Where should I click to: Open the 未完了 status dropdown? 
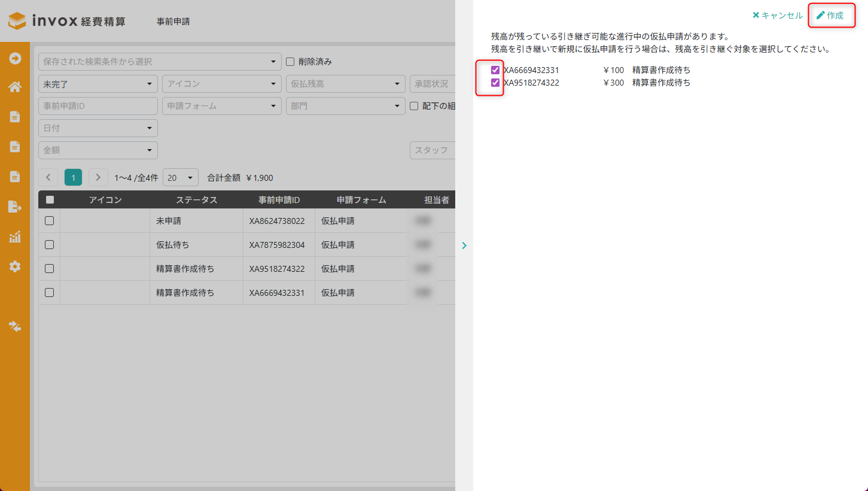(x=98, y=84)
